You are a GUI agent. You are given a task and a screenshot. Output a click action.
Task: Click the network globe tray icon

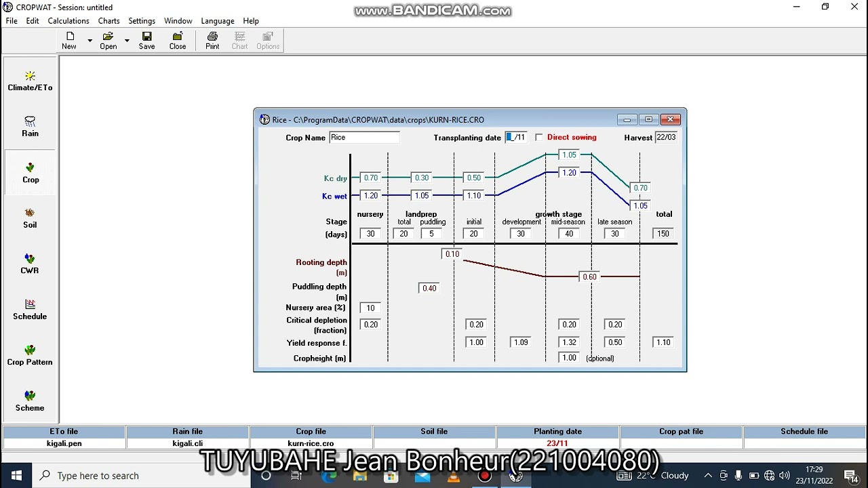pos(769,476)
